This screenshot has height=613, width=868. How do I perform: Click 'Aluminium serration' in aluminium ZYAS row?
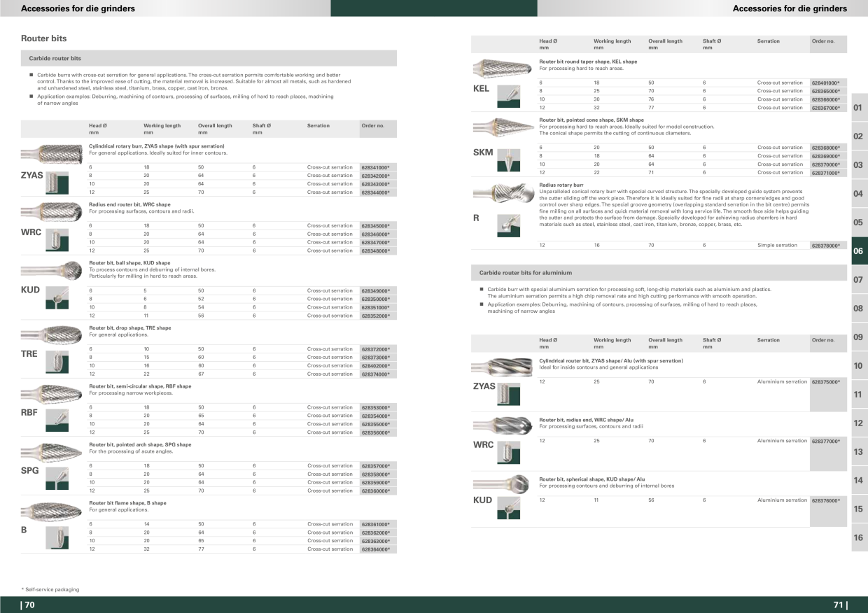click(x=782, y=382)
